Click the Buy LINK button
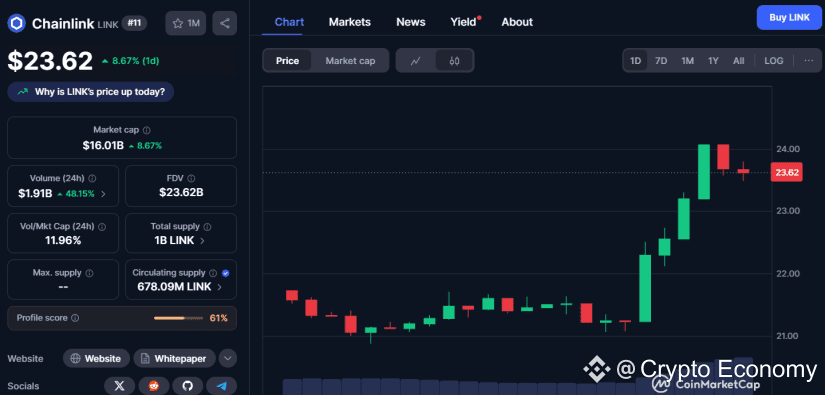Image resolution: width=825 pixels, height=395 pixels. [x=789, y=17]
